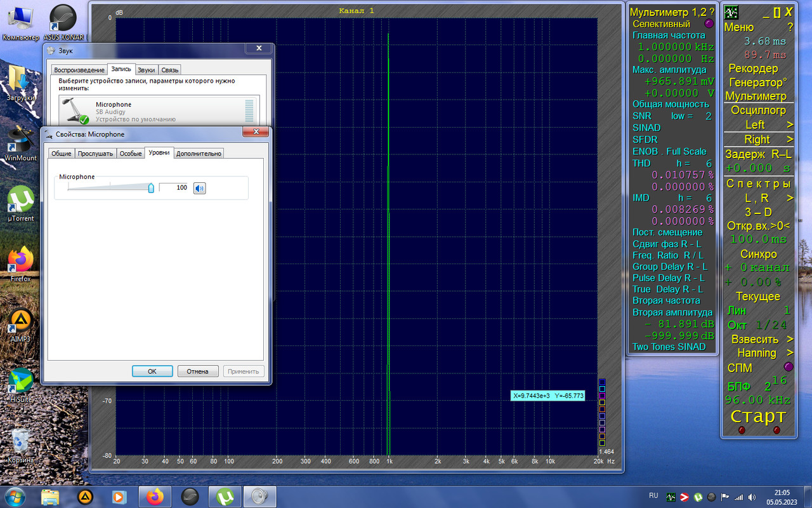Open the media player taskbar icon
812x508 pixels.
119,496
